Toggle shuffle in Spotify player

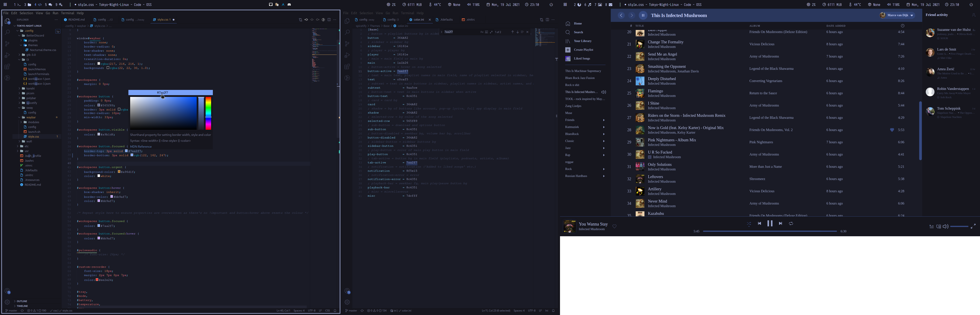749,224
